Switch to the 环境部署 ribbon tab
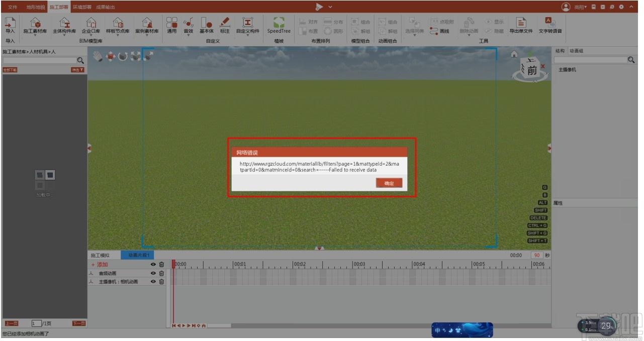This screenshot has width=644, height=341. [x=82, y=7]
